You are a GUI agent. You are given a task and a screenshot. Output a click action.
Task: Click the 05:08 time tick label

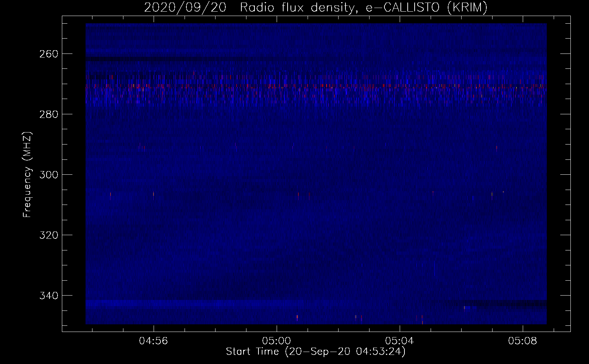523,341
